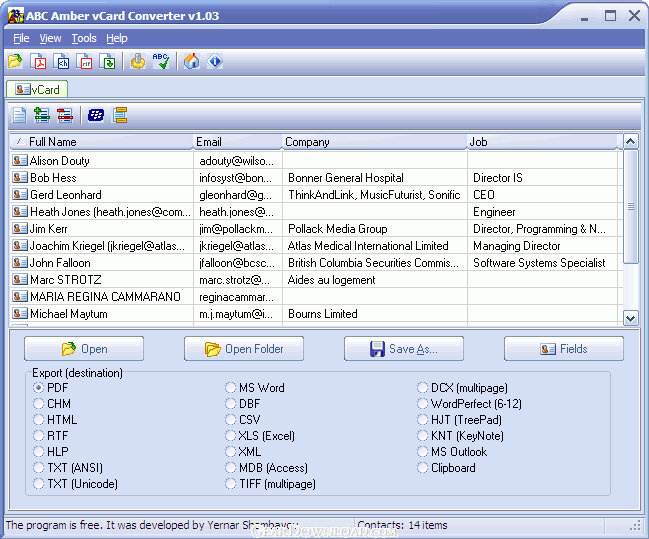
Task: Click the contact card icon beside Jim Kerr
Action: coord(20,229)
